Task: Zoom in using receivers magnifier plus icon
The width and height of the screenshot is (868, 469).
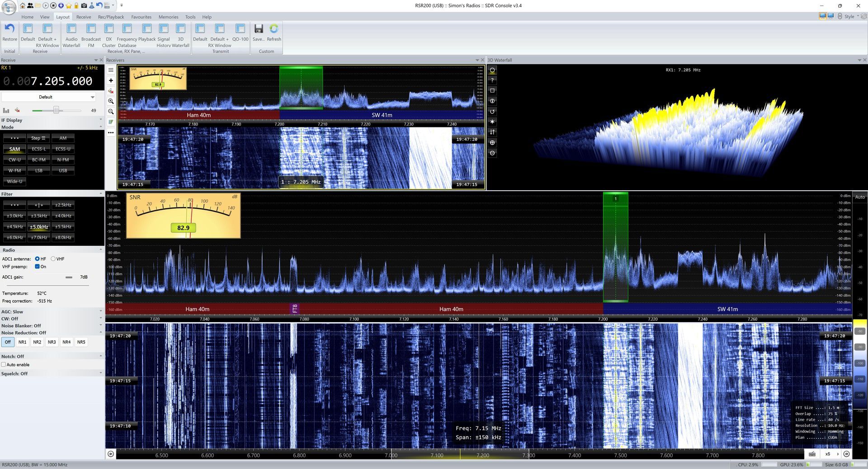Action: (111, 101)
